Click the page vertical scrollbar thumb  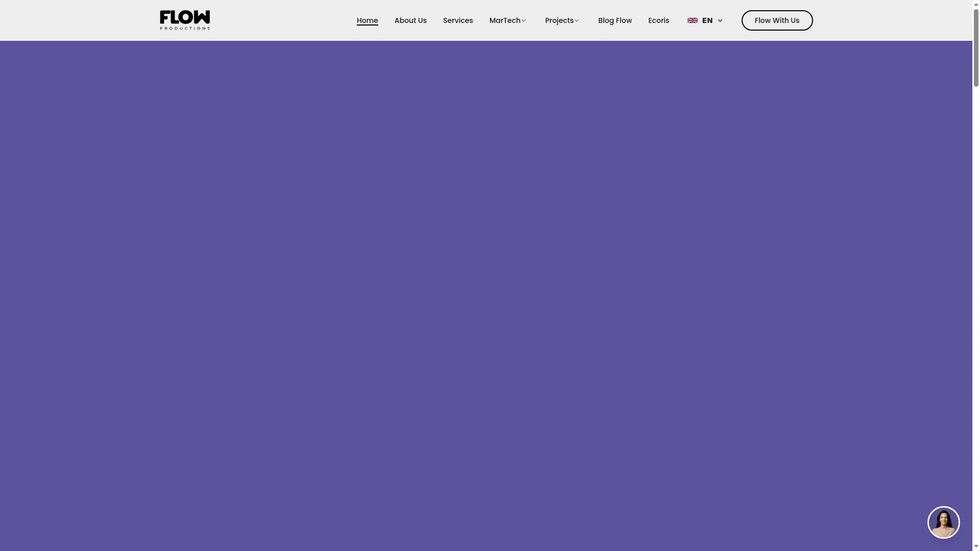click(x=976, y=47)
